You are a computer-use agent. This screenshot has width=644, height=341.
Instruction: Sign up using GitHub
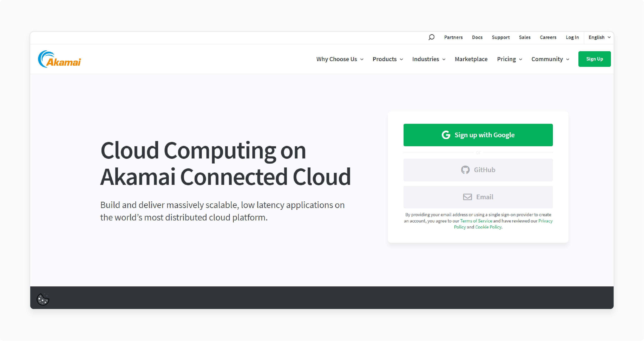(x=478, y=170)
